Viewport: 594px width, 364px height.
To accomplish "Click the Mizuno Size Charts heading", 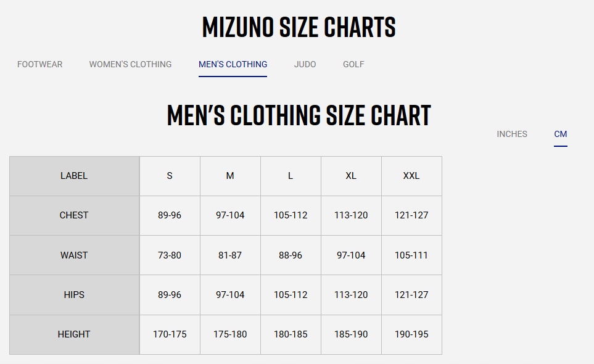I will (x=299, y=27).
